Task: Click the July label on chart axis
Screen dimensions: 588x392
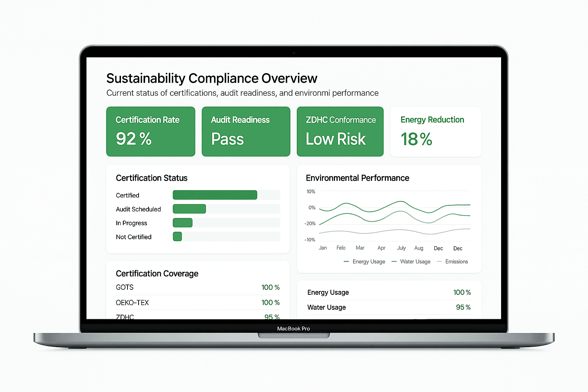Action: coord(401,248)
